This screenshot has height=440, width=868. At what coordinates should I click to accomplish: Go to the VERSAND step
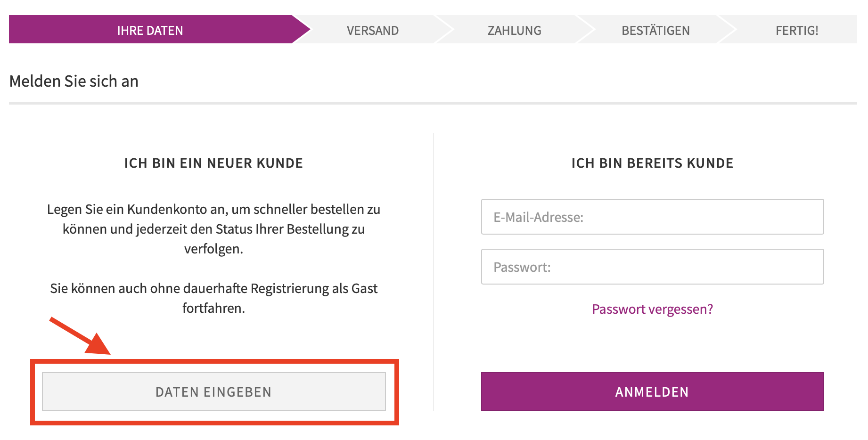tap(373, 30)
